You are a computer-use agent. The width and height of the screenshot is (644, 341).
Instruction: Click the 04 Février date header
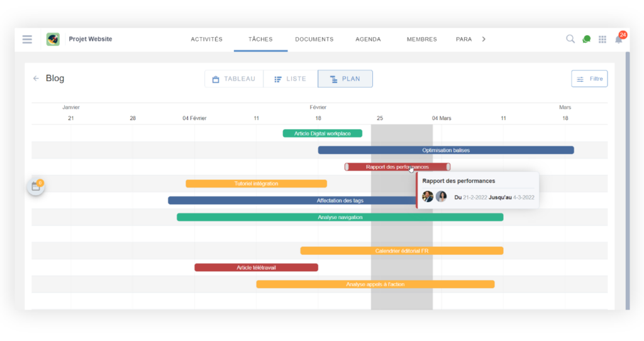pyautogui.click(x=194, y=118)
